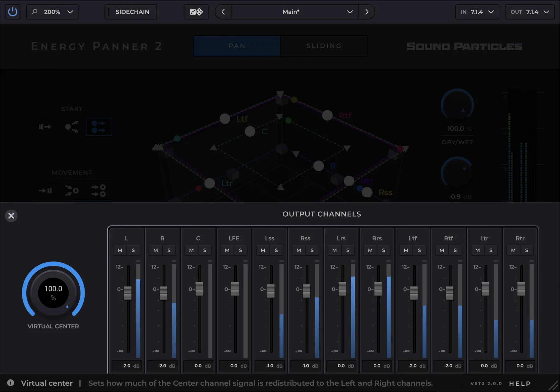Go to the next preset
Image resolution: width=560 pixels, height=392 pixels.
point(367,12)
